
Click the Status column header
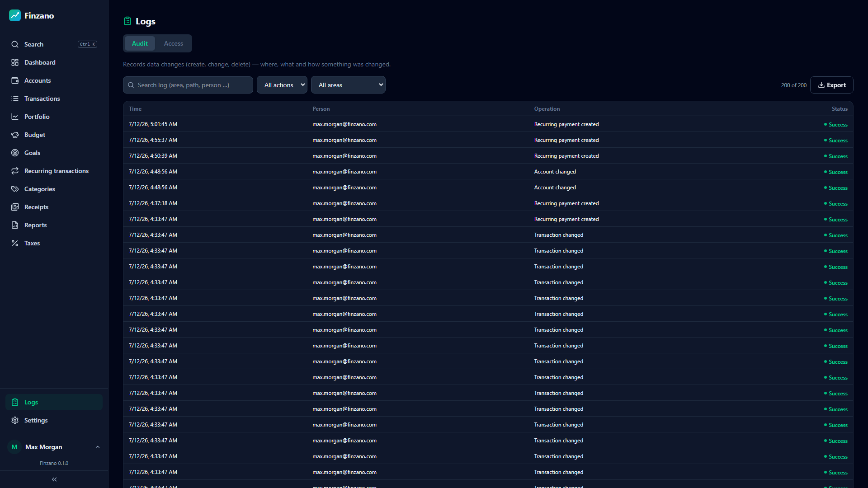(x=840, y=109)
